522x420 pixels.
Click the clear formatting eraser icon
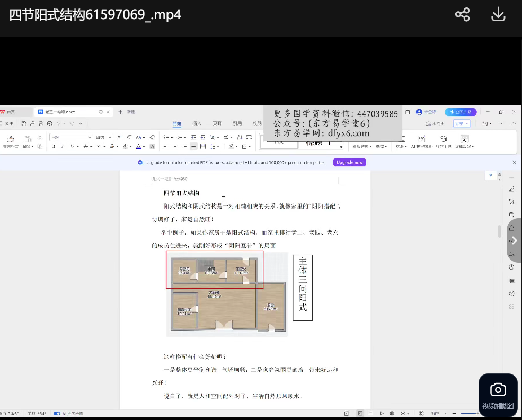[x=152, y=137]
